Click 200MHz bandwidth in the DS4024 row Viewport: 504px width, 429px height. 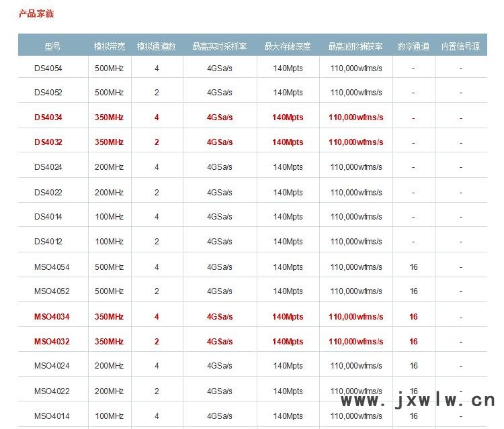click(x=110, y=167)
